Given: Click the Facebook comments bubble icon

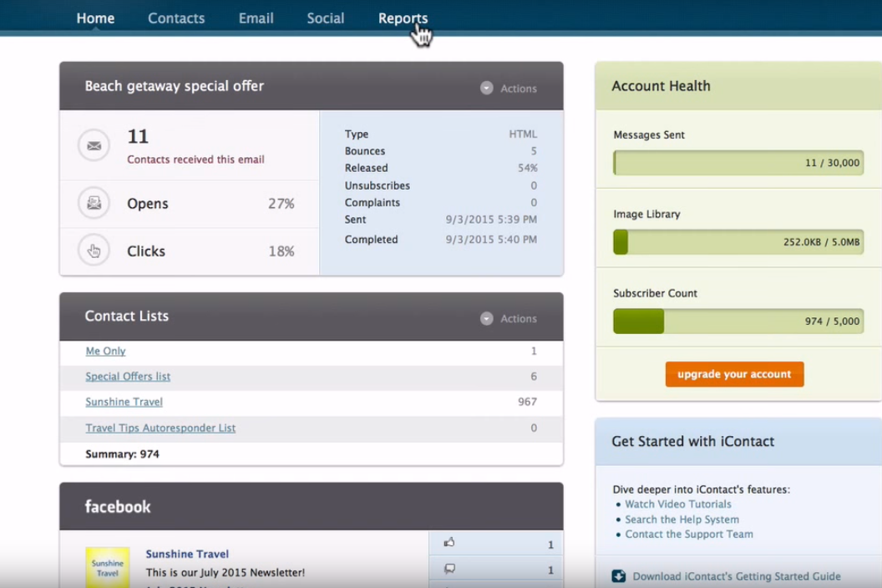Looking at the screenshot, I should point(449,569).
